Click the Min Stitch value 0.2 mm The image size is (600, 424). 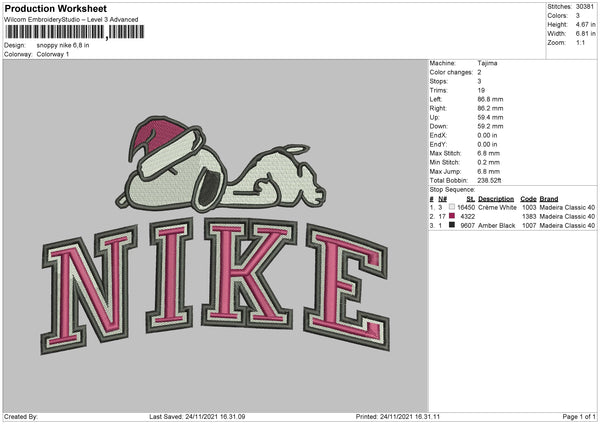click(x=489, y=162)
